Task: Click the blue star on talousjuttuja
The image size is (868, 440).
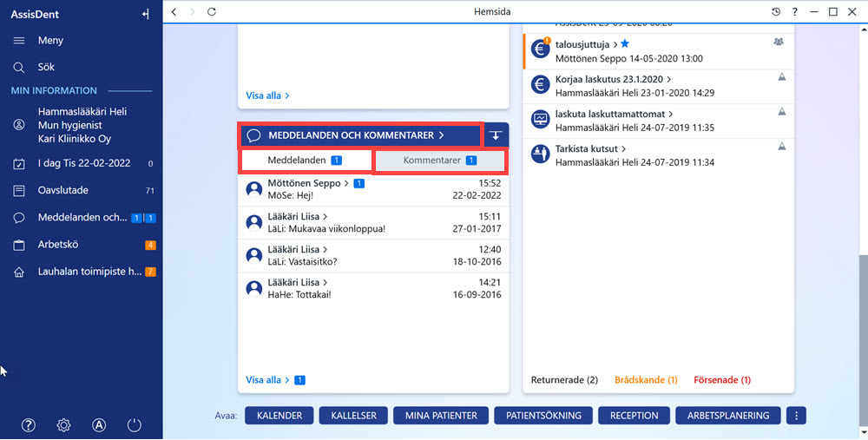Action: click(625, 43)
